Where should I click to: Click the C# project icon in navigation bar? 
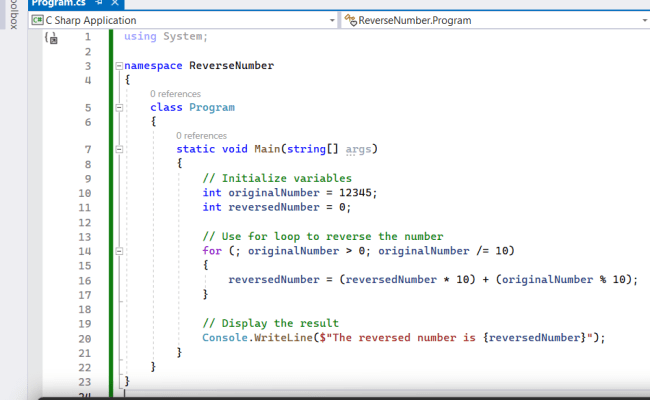pyautogui.click(x=37, y=20)
